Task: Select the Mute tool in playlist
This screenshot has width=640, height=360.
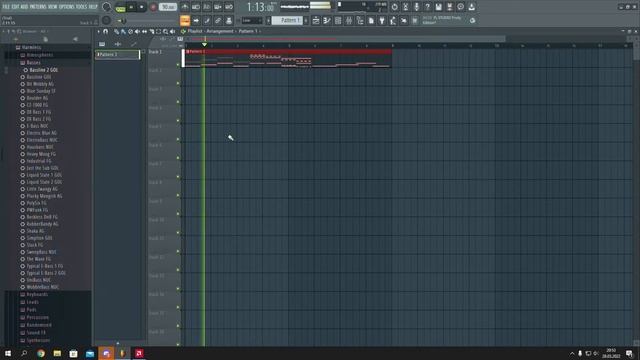Action: click(x=137, y=31)
